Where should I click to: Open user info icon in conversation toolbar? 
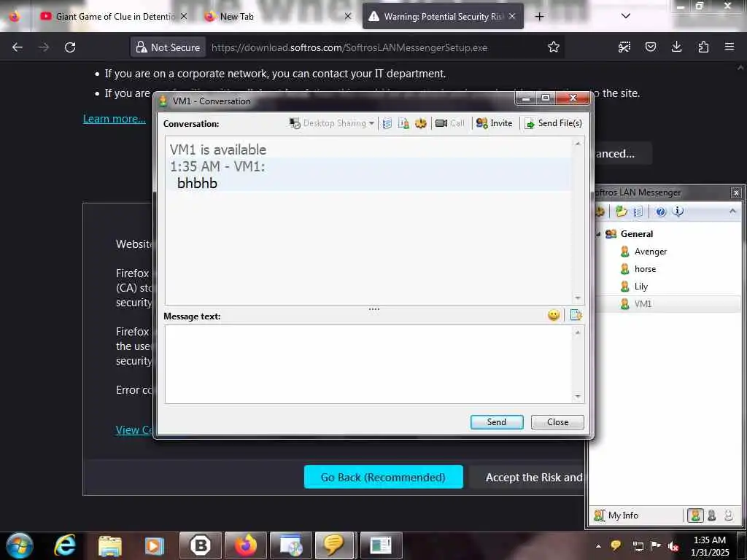point(403,123)
